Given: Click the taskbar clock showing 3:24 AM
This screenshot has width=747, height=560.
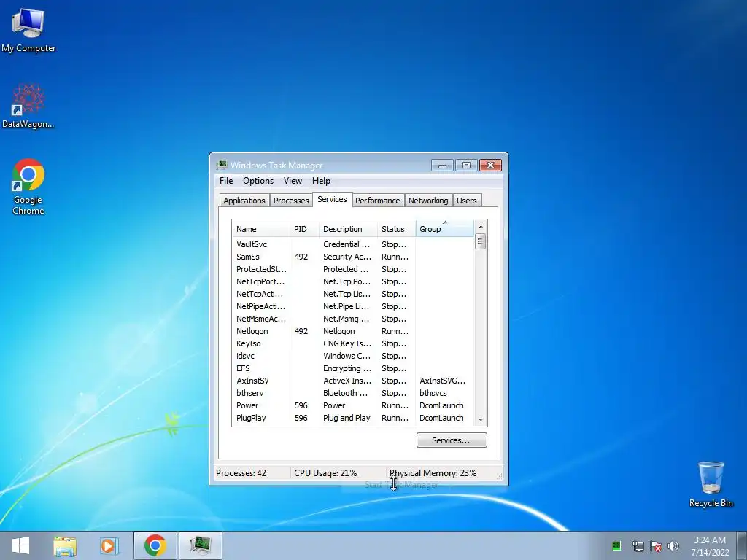Looking at the screenshot, I should point(710,546).
